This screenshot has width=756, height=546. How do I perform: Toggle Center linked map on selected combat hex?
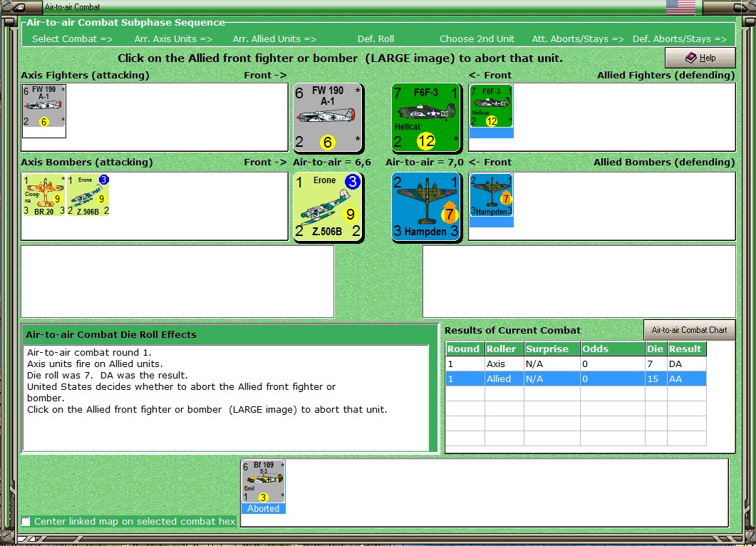click(x=26, y=521)
